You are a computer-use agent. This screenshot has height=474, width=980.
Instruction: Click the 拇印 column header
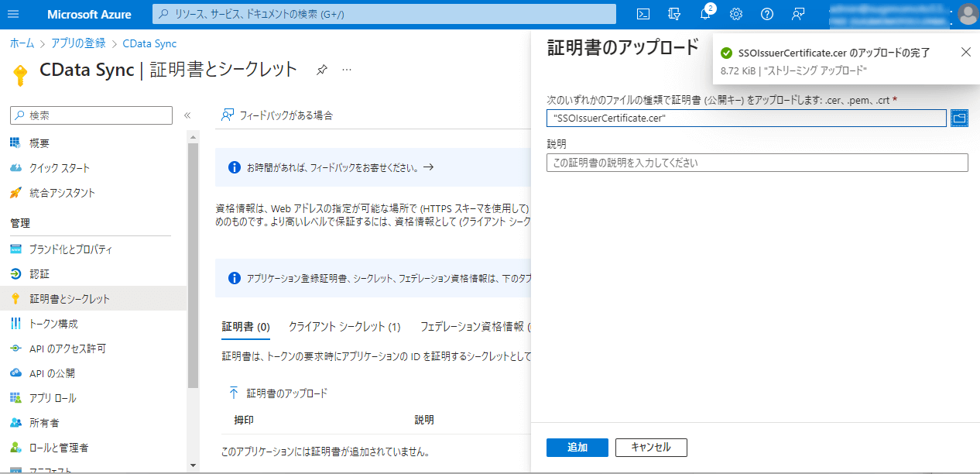point(244,420)
